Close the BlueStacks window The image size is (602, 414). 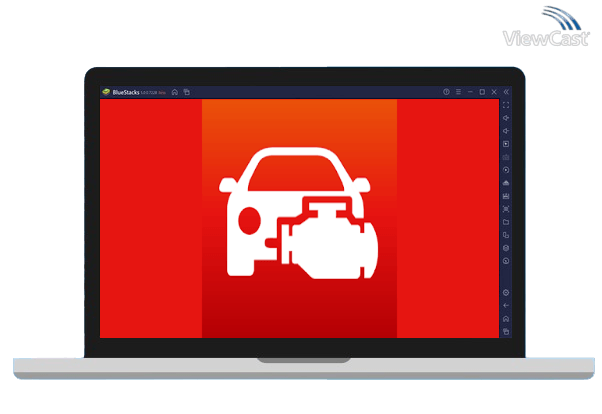(x=493, y=92)
